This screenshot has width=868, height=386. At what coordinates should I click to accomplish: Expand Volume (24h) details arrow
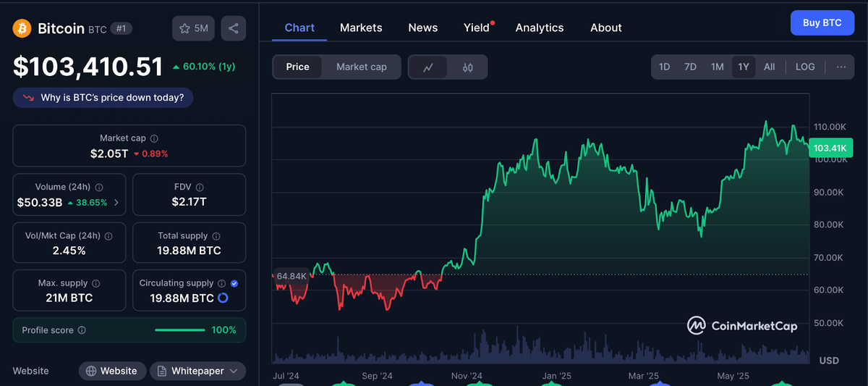click(116, 203)
